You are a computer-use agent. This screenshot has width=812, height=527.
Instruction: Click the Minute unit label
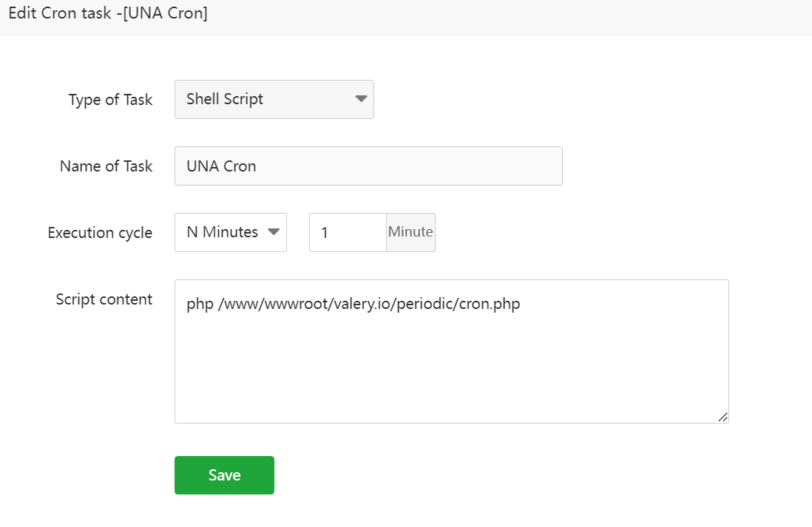coord(410,232)
